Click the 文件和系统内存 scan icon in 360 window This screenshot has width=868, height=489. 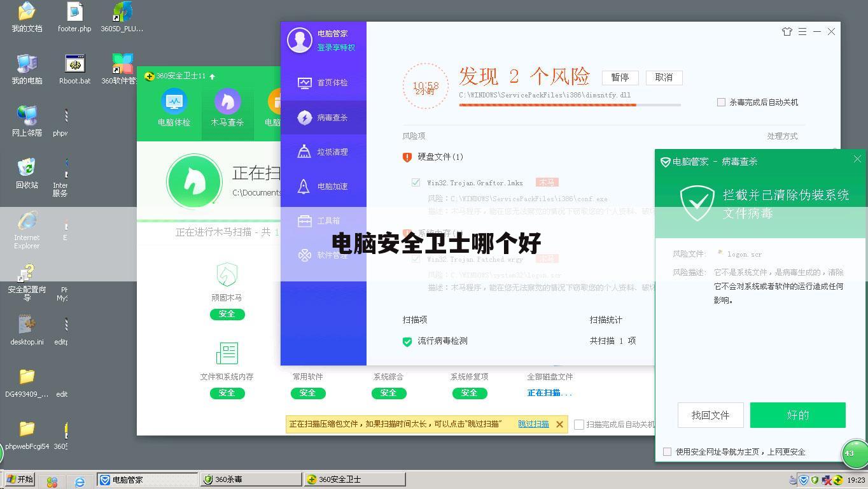pyautogui.click(x=227, y=353)
